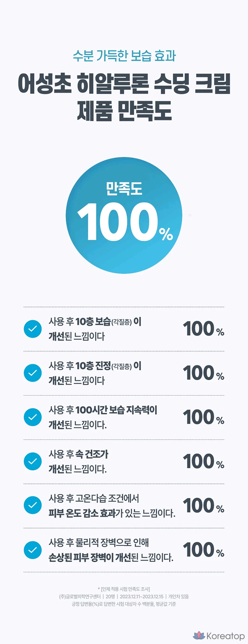Click the checkmark icon beside 10층 진정
Screen dimensions: 248x644
click(x=33, y=373)
